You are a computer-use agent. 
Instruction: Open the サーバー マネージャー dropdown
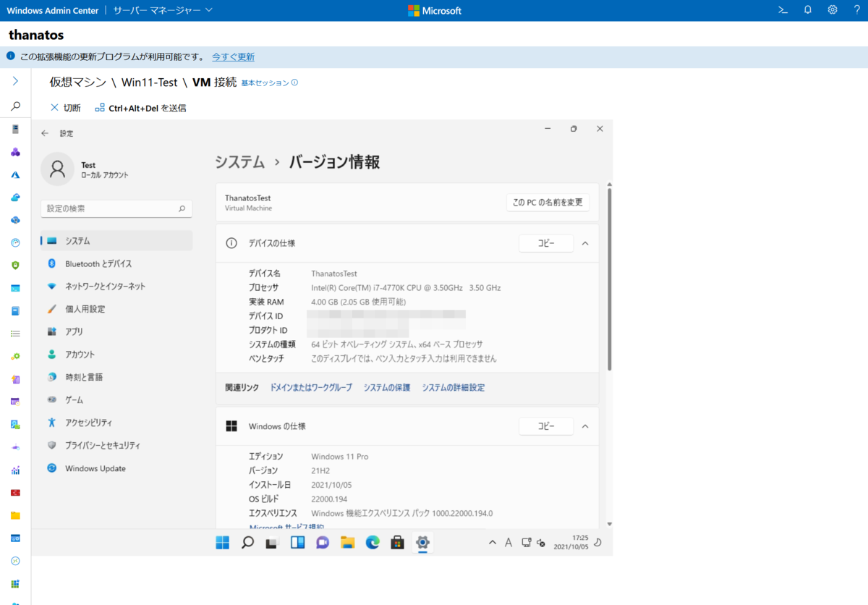[163, 10]
